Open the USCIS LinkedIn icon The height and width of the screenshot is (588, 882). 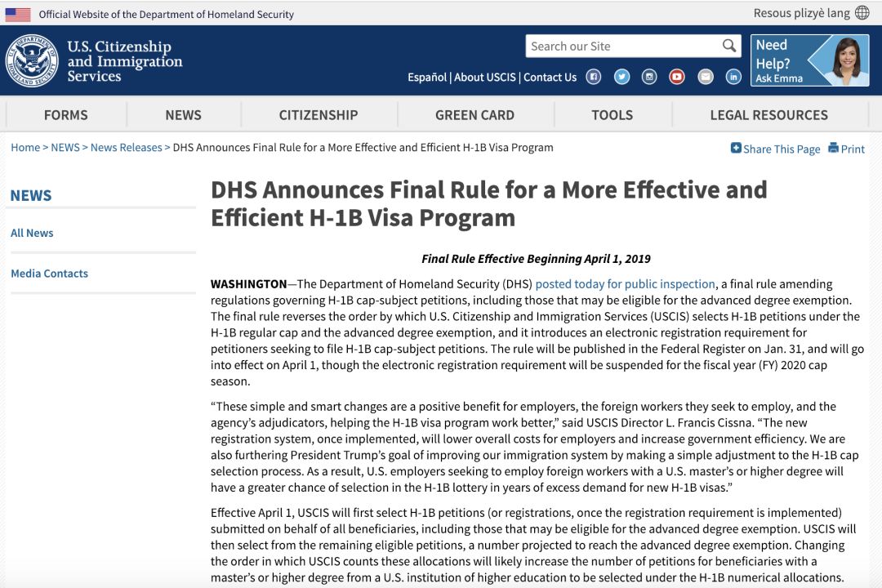pos(733,77)
